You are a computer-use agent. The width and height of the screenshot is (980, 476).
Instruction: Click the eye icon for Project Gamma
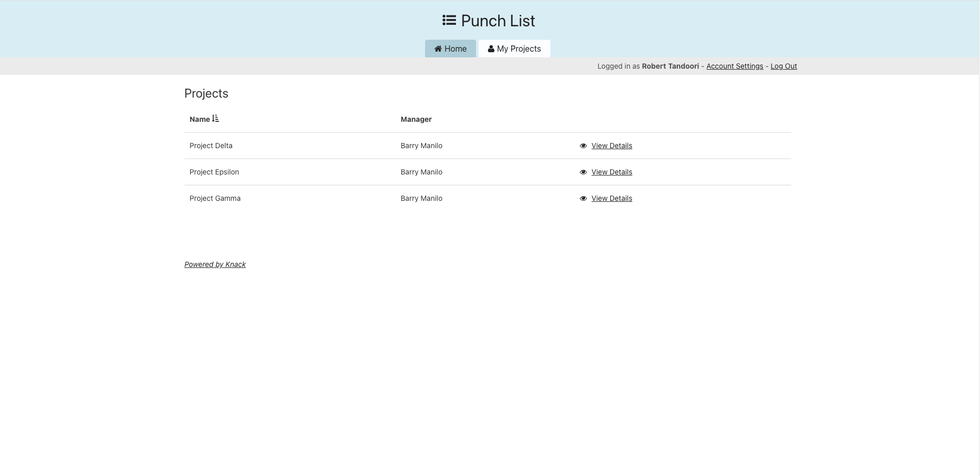click(x=583, y=199)
